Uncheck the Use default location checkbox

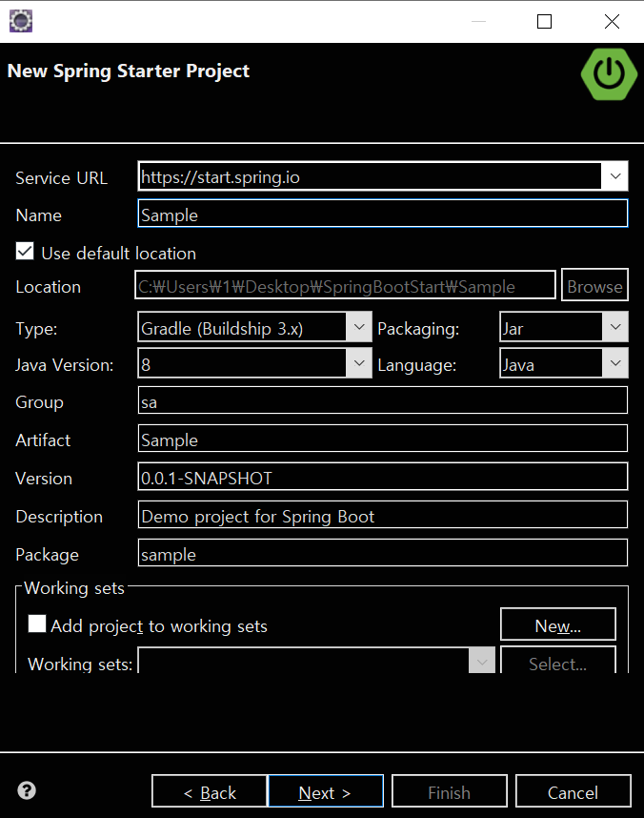pos(25,251)
